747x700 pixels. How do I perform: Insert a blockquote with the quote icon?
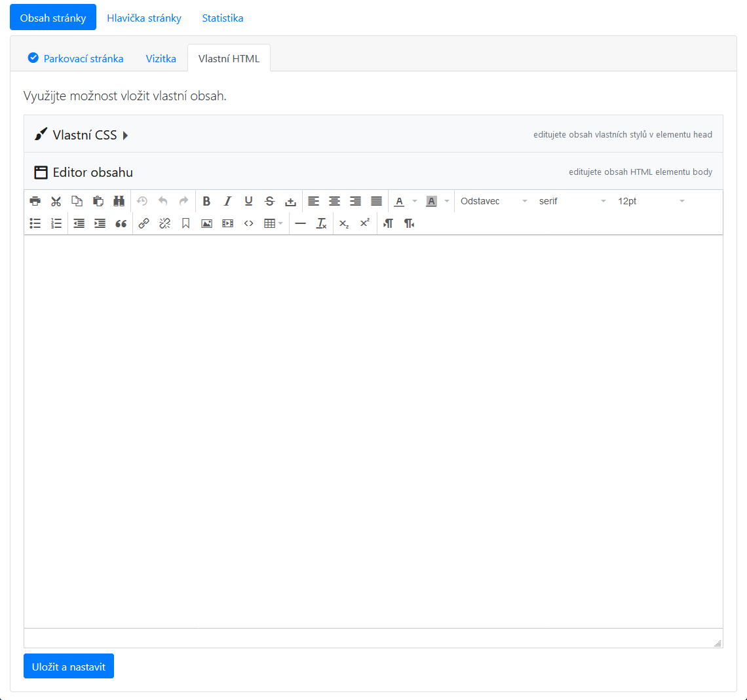pos(121,223)
